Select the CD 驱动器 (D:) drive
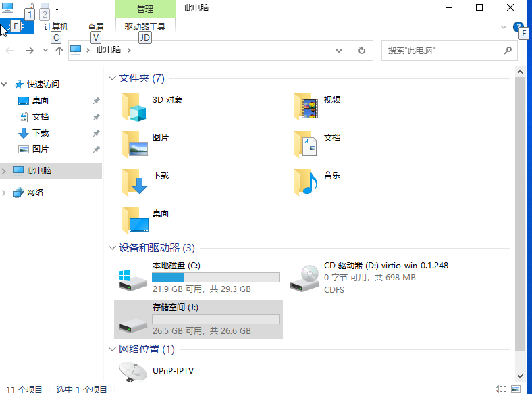Screen dimensions: 532x394 click(305, 278)
